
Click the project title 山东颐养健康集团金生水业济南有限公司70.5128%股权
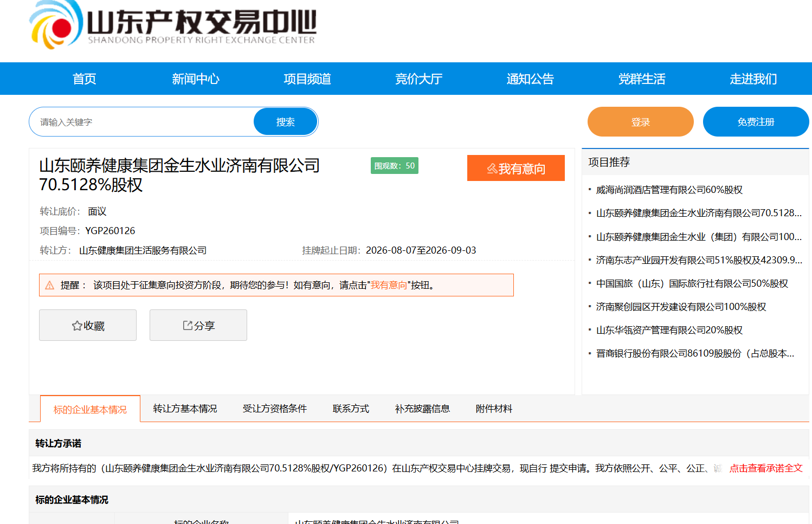coord(179,175)
